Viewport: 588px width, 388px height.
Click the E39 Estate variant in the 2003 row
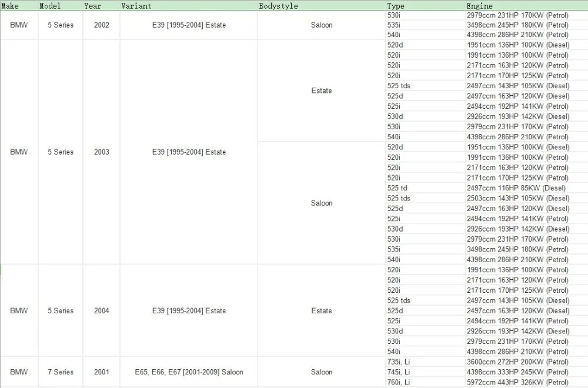189,152
